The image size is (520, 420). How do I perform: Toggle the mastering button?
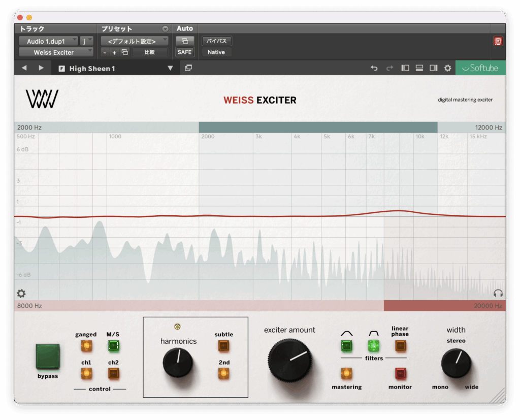346,374
